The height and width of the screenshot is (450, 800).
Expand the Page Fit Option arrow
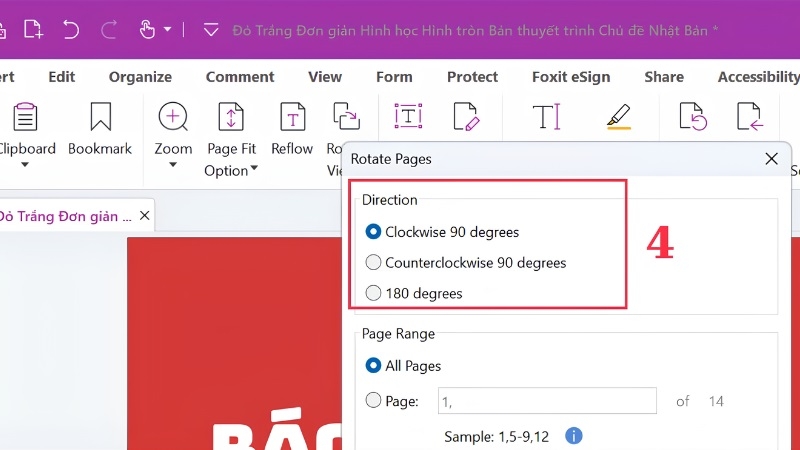254,168
